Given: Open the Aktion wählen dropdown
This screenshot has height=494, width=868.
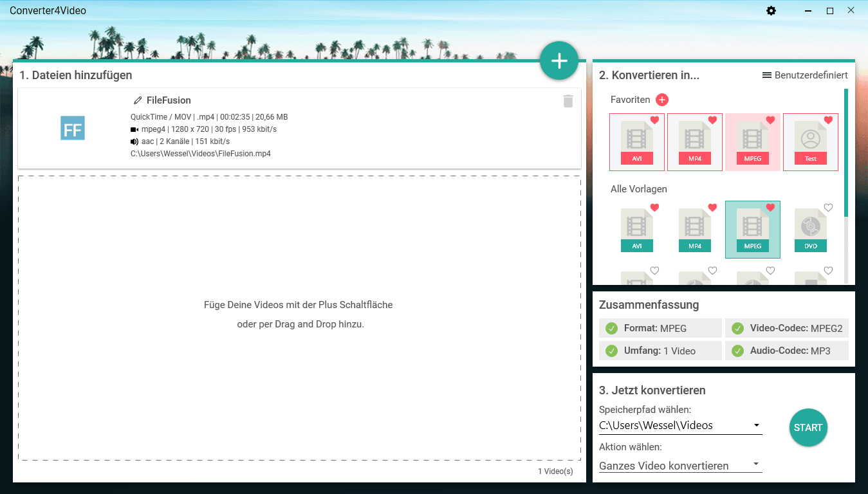Looking at the screenshot, I should click(x=757, y=464).
